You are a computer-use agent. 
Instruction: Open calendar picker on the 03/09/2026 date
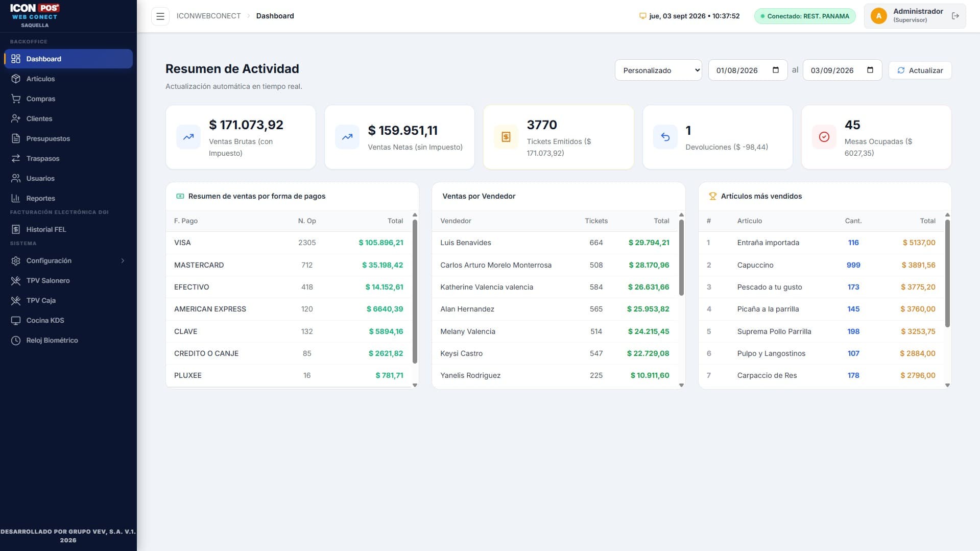(870, 70)
